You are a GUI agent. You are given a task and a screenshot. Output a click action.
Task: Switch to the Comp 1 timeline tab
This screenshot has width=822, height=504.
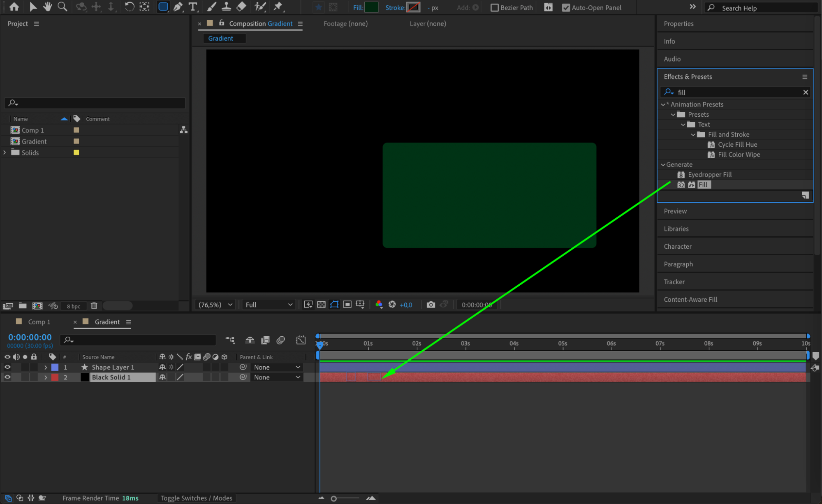[x=39, y=322]
